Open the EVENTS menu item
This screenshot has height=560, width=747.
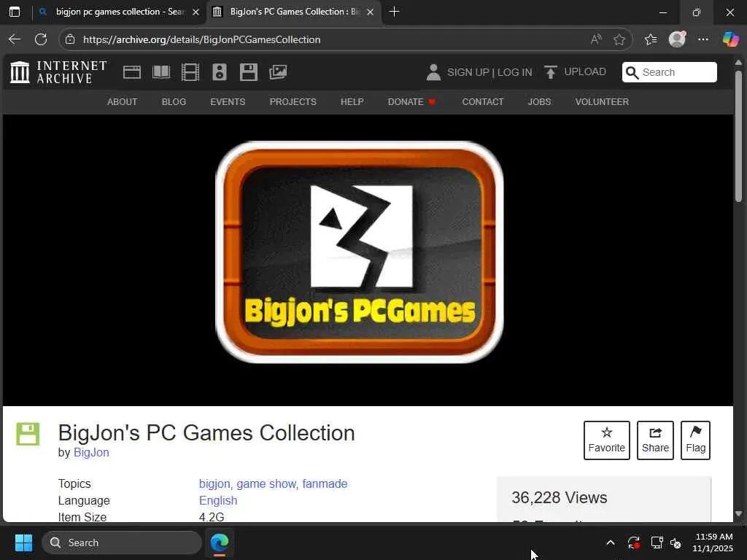(228, 102)
